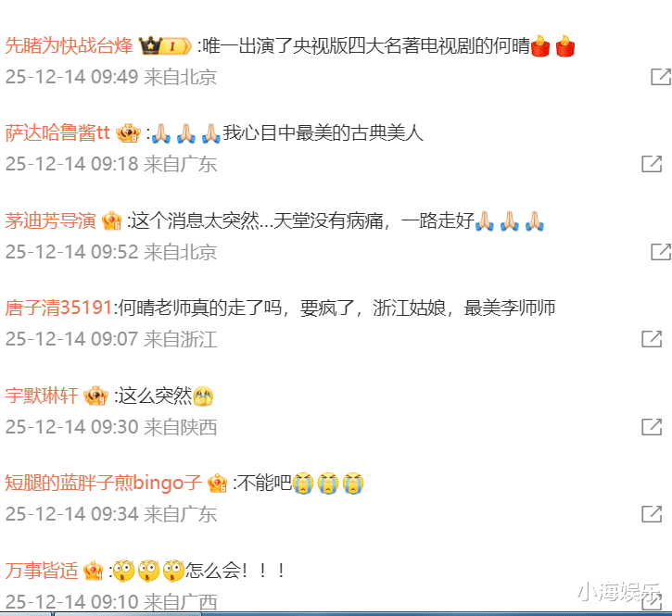Open the 宇默琳轩 profile link
Image resolution: width=672 pixels, height=616 pixels.
[42, 396]
